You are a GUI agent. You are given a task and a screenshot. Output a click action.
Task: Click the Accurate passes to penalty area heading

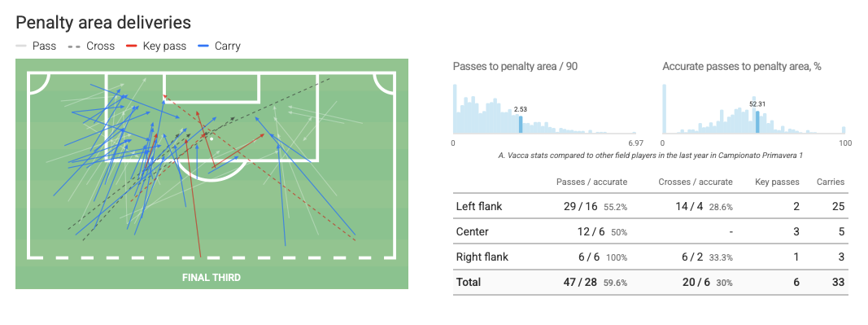coord(742,67)
